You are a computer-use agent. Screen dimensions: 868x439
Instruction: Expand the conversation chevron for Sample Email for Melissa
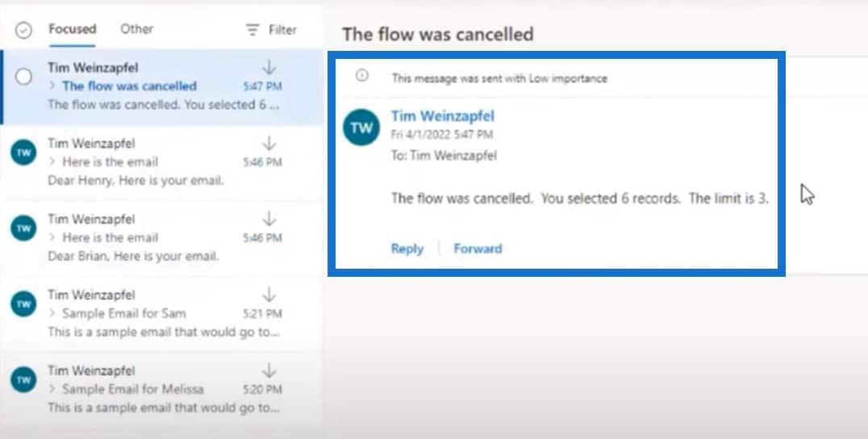(52, 389)
